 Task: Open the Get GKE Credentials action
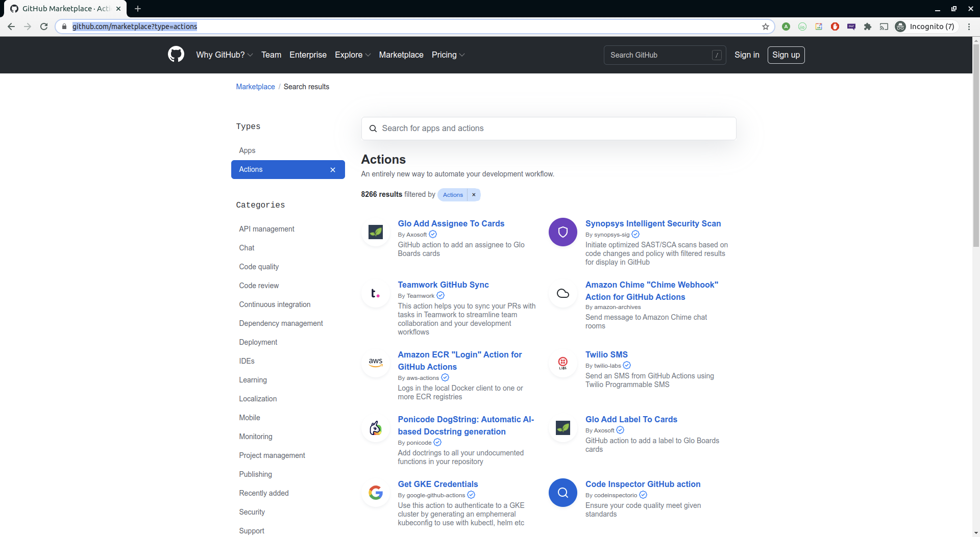tap(438, 484)
